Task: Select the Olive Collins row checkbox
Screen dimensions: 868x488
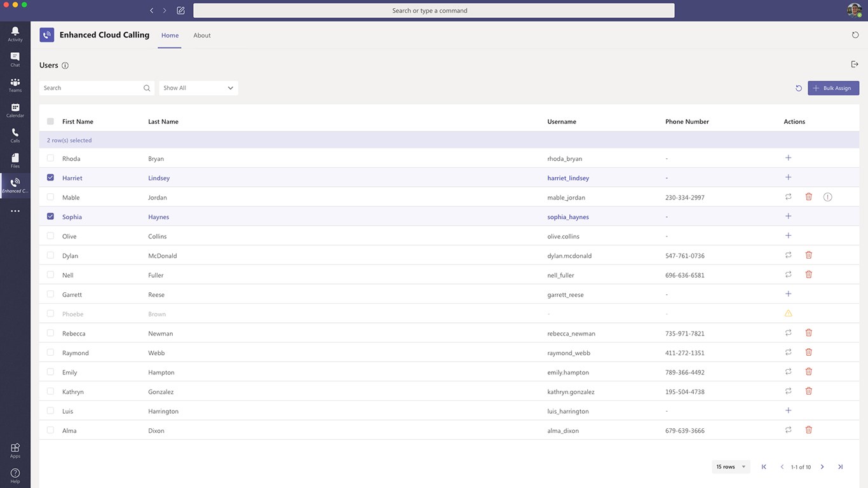Action: tap(50, 236)
